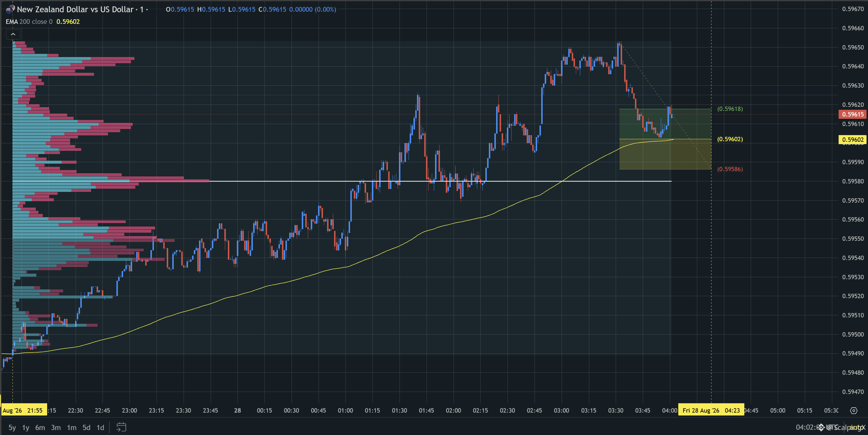Click the 0.59550 price axis label
The image size is (868, 435).
(x=853, y=239)
